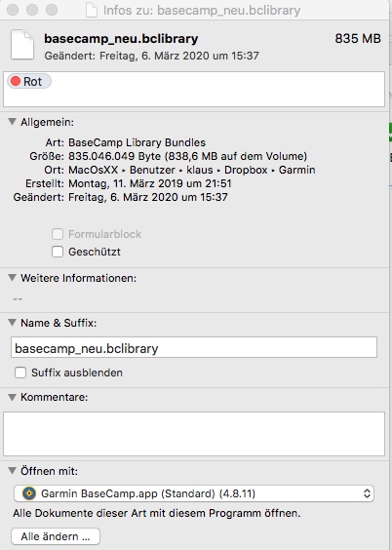This screenshot has height=550, width=392.
Task: Click the Alle ändern button
Action: tap(56, 536)
